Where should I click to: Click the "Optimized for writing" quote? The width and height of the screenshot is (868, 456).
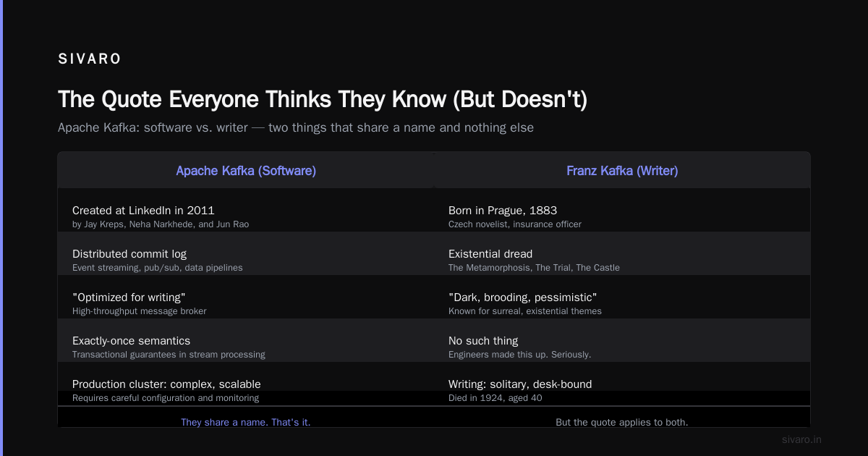point(129,297)
